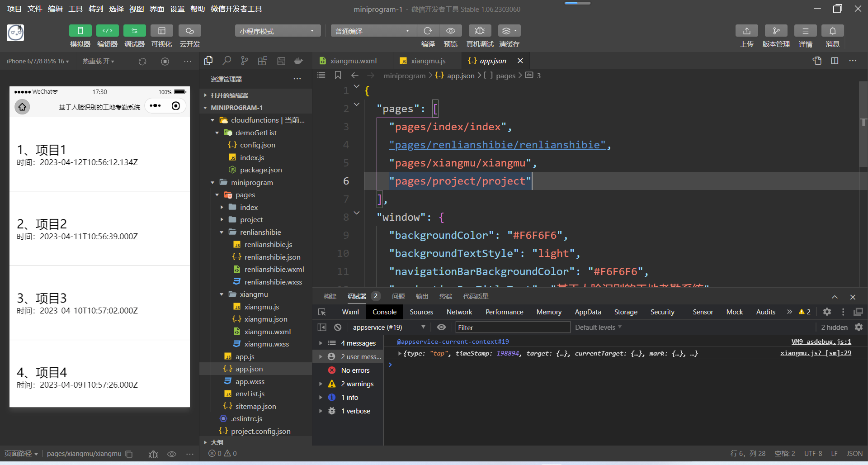Screen dimensions: 868x465
Task: Switch to the AppData devtools tab
Action: [x=588, y=312]
